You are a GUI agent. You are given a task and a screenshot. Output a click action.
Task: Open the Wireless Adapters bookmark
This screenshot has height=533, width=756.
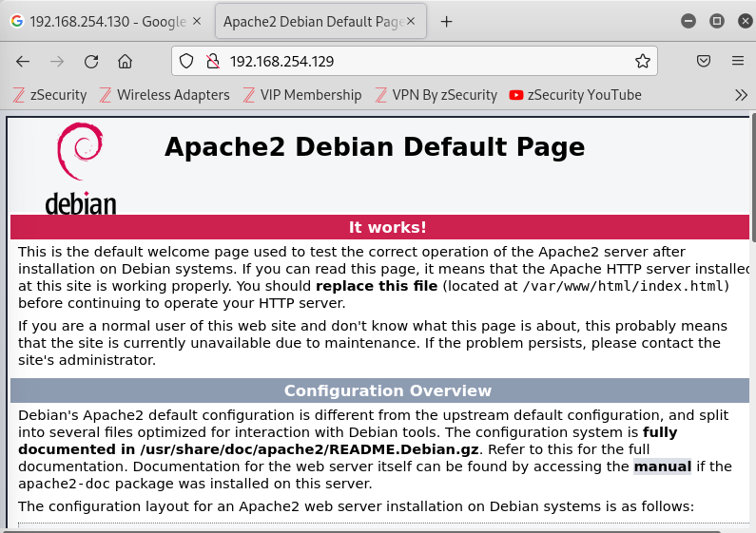point(165,95)
